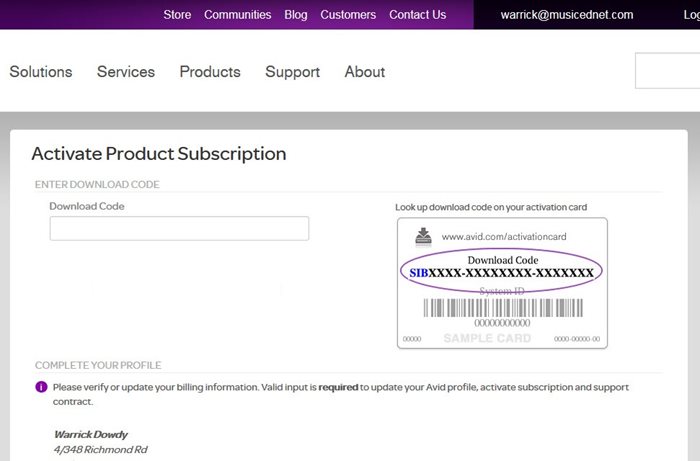Viewport: 700px width, 461px height.
Task: Open the Solutions menu
Action: click(x=41, y=72)
